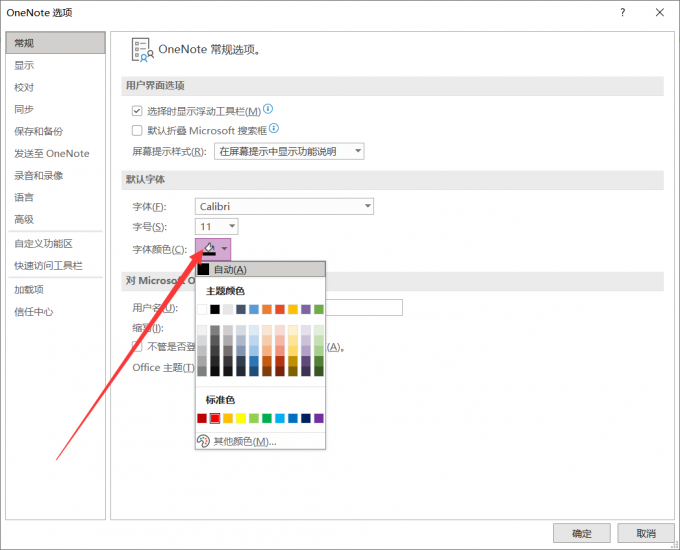Pick the purple theme color swatch
Image resolution: width=680 pixels, height=550 pixels.
306,309
